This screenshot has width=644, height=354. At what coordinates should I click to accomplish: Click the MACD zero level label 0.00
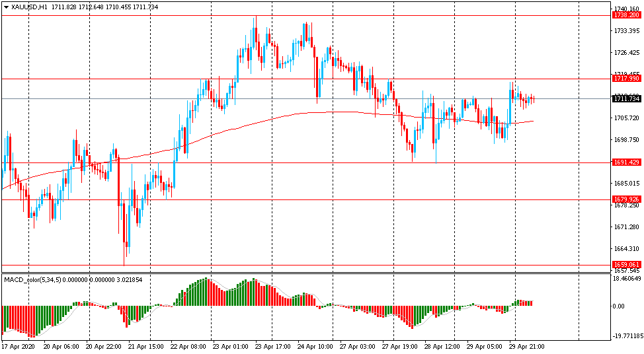pos(618,306)
